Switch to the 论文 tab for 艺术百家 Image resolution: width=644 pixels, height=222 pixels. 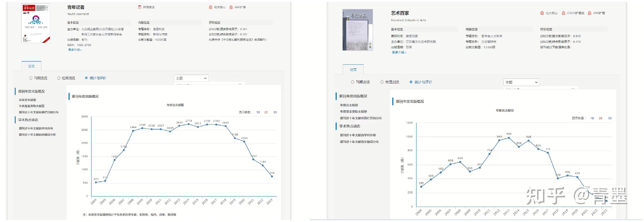(x=353, y=69)
